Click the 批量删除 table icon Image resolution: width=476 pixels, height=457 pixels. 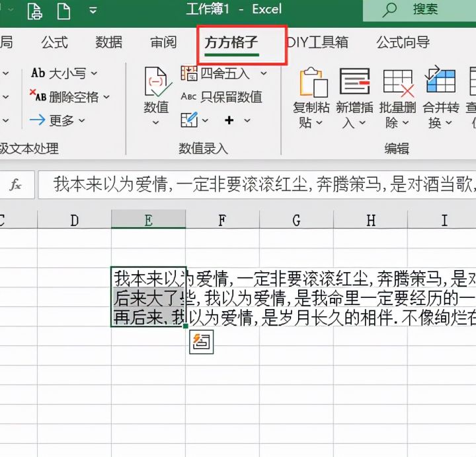(x=398, y=83)
